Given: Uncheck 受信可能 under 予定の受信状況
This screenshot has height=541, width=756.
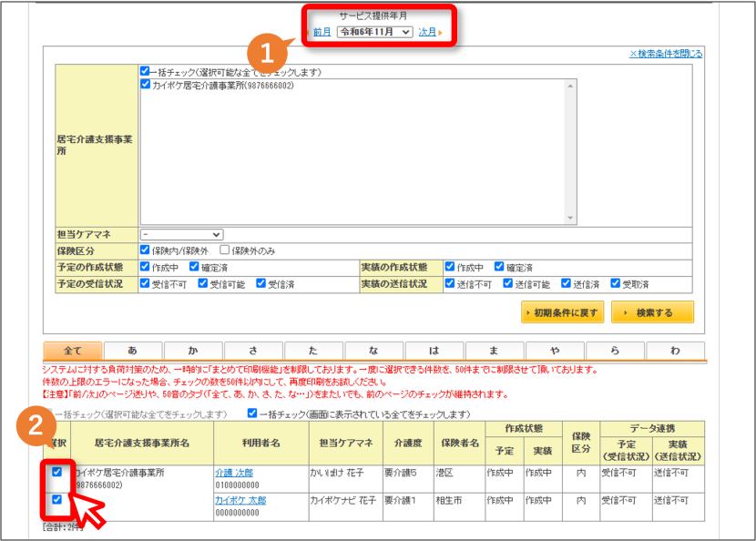Looking at the screenshot, I should pos(203,283).
